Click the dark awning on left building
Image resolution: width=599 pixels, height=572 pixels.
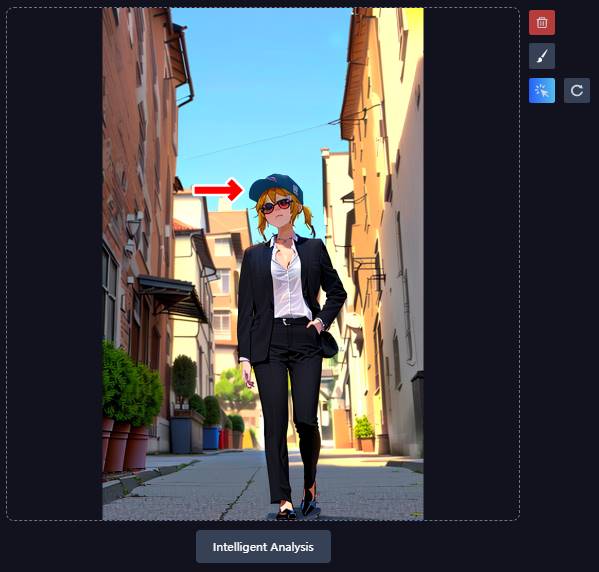pyautogui.click(x=172, y=297)
